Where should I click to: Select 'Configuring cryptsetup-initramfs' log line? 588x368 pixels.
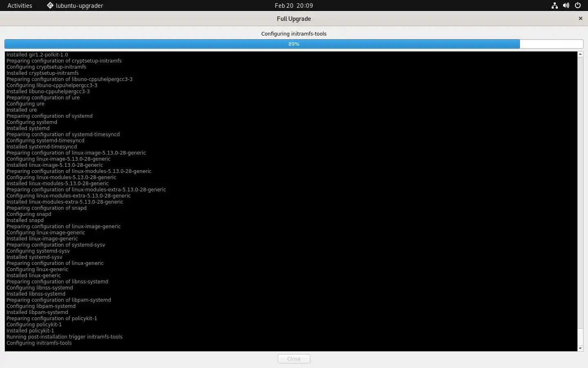(46, 67)
